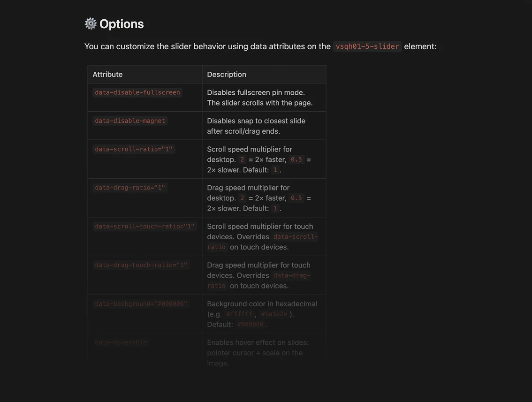Click the #1a1a2e color code example
This screenshot has width=532, height=402.
[x=274, y=314]
